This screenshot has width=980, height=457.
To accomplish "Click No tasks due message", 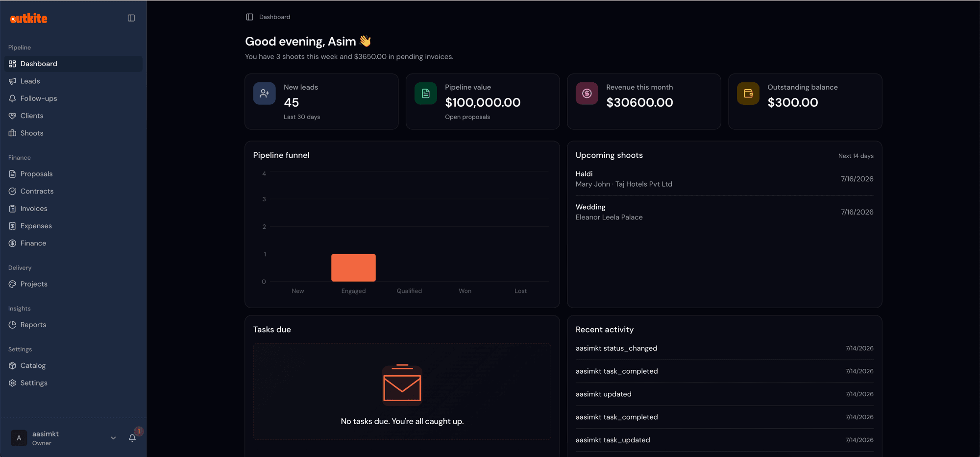I will click(x=402, y=421).
